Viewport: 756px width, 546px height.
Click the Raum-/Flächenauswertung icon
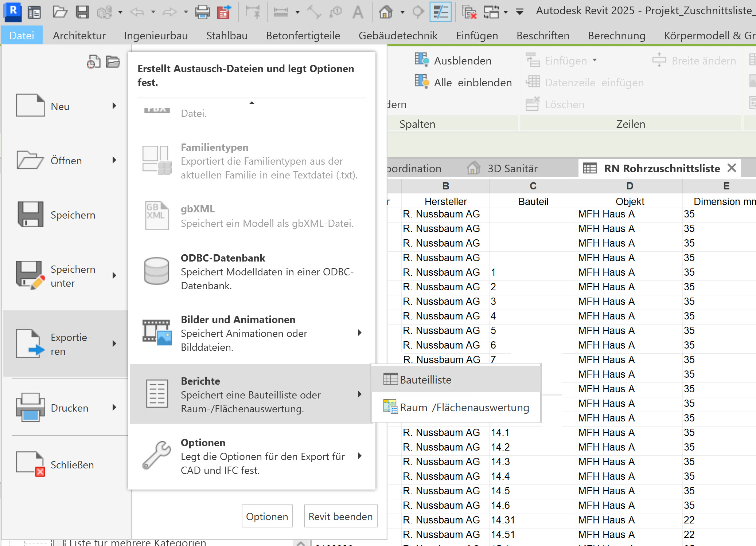(390, 406)
